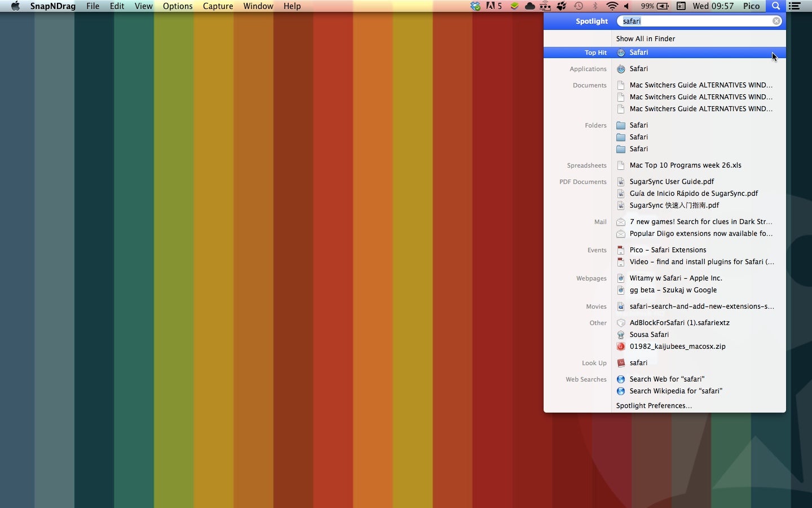Open the battery status menu
Viewport: 812px width, 508px height.
656,6
